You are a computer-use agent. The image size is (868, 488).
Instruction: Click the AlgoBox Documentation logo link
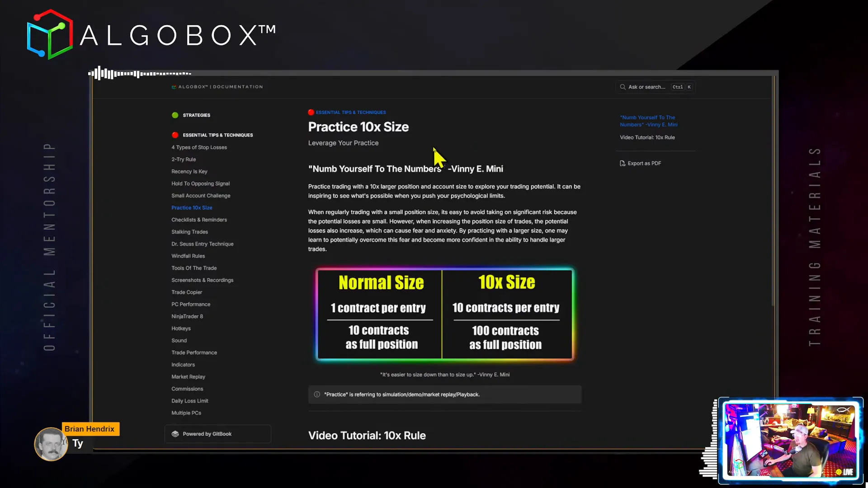217,87
